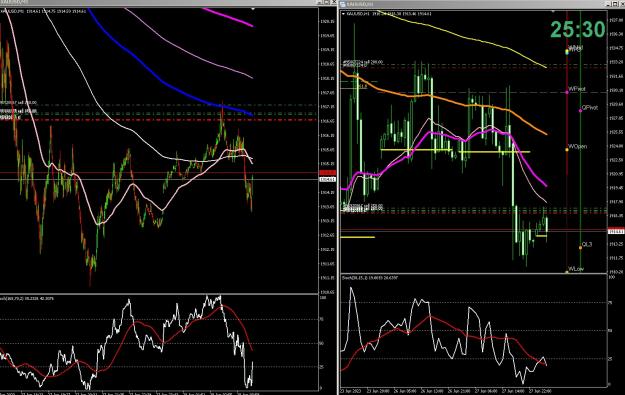Select the left chart's stochastic indicator label

[27, 298]
